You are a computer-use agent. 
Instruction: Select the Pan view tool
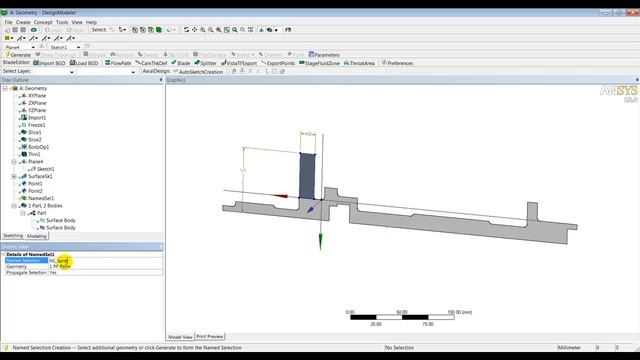(194, 30)
